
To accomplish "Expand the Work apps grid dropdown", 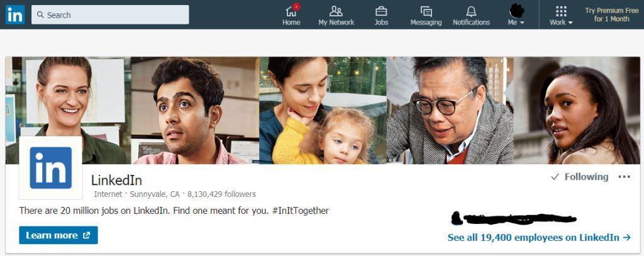I will [561, 15].
